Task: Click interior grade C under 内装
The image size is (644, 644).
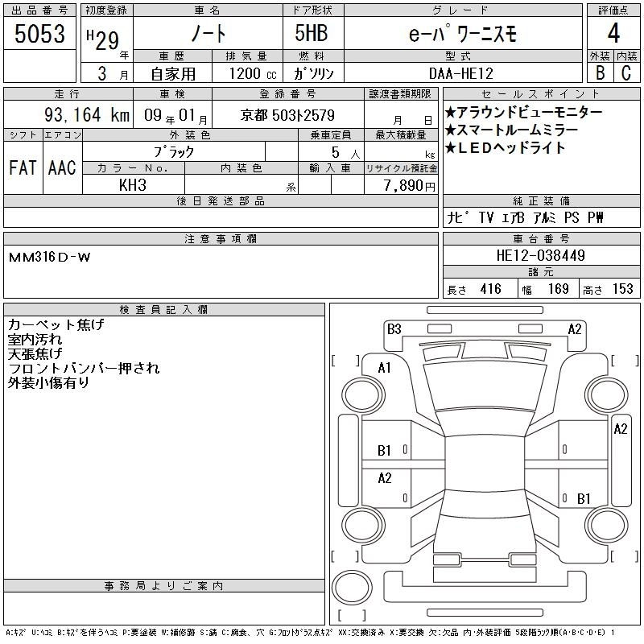Action: point(626,72)
